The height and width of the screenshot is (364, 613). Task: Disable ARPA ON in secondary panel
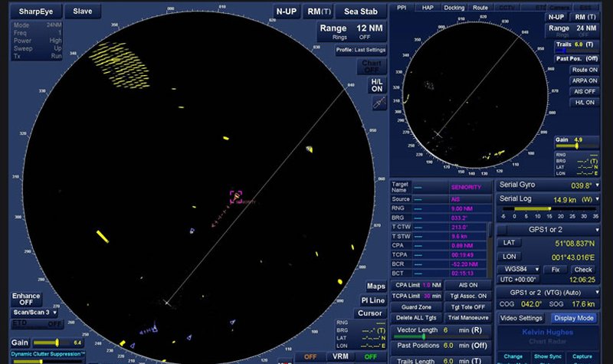(x=584, y=80)
